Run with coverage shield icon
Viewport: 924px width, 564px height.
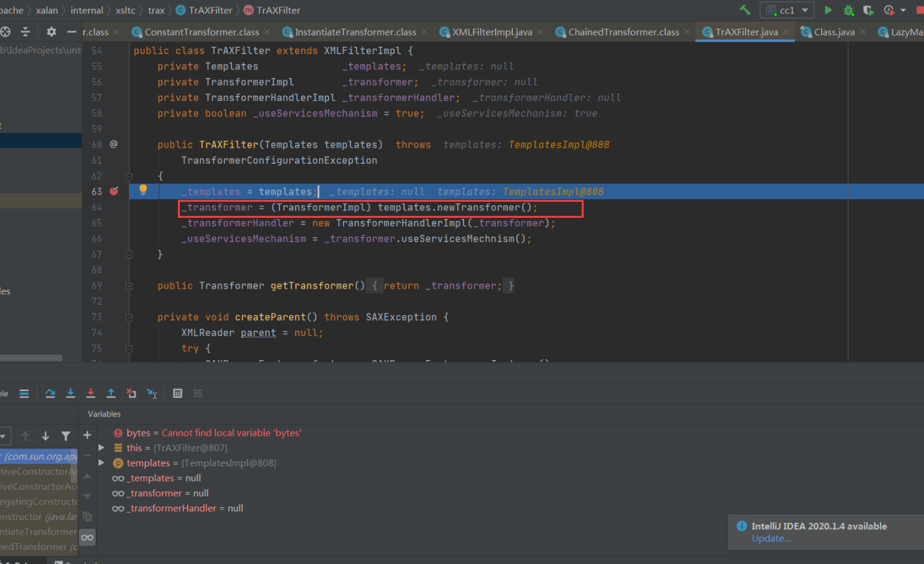(869, 10)
